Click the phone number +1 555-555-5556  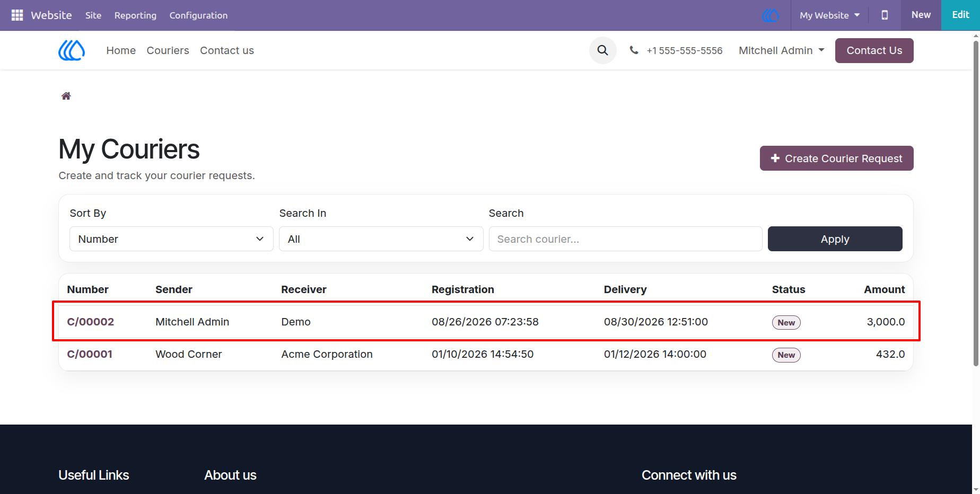click(684, 50)
